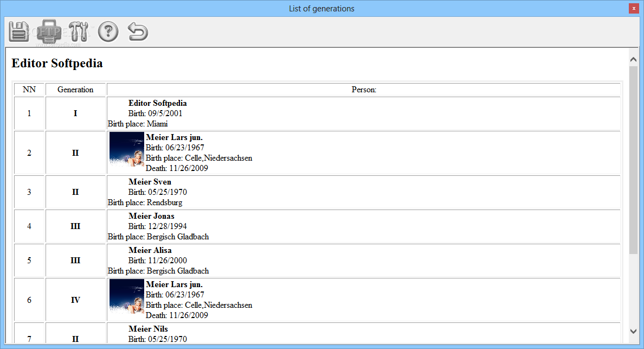This screenshot has height=349, width=644.
Task: Click generation 'IV' cell
Action: [x=75, y=300]
